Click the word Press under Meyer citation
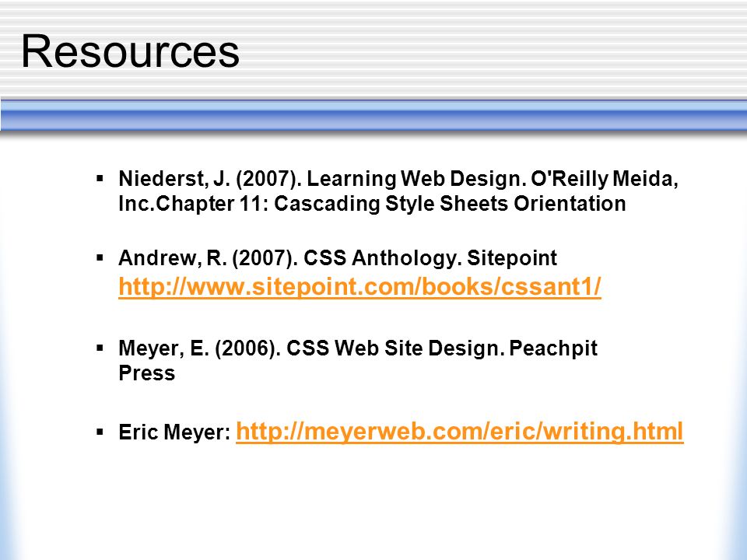Image resolution: width=747 pixels, height=560 pixels. [x=147, y=373]
